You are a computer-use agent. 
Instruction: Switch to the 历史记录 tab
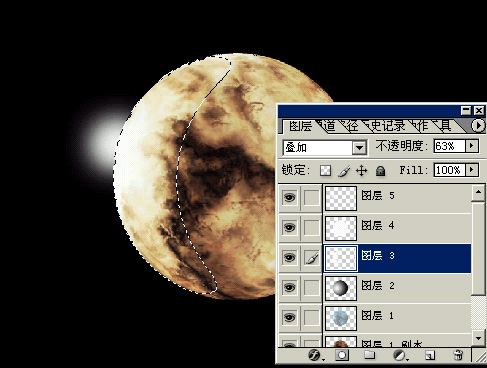click(x=387, y=126)
